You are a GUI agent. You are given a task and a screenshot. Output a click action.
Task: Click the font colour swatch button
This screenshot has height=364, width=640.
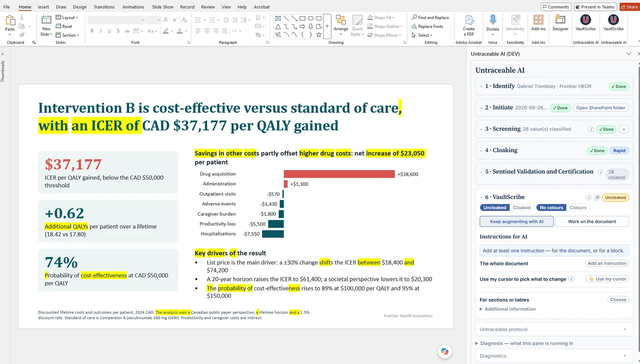point(180,31)
